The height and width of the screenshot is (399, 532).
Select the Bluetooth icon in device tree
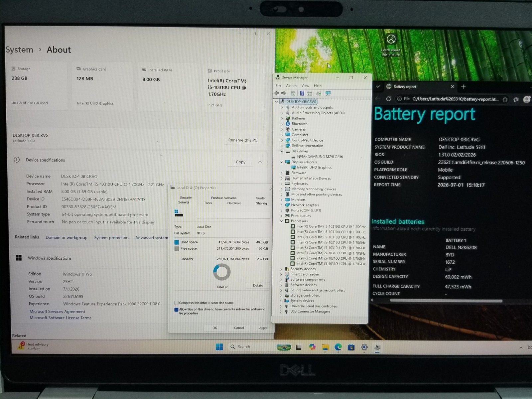[288, 124]
